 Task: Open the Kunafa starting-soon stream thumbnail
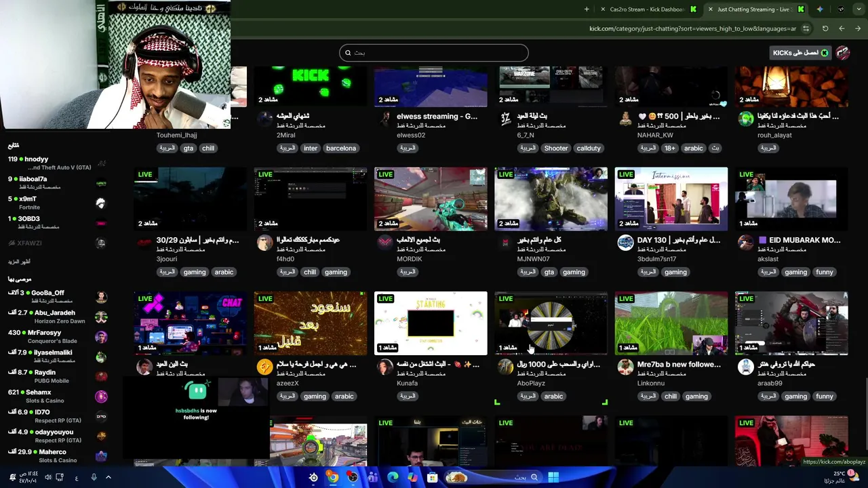point(431,323)
